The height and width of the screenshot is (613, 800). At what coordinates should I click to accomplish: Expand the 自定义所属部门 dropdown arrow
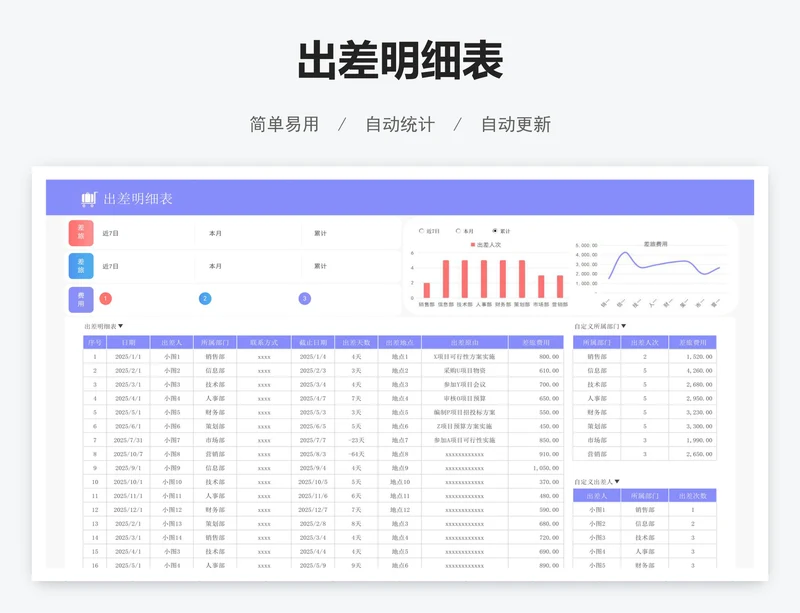623,326
